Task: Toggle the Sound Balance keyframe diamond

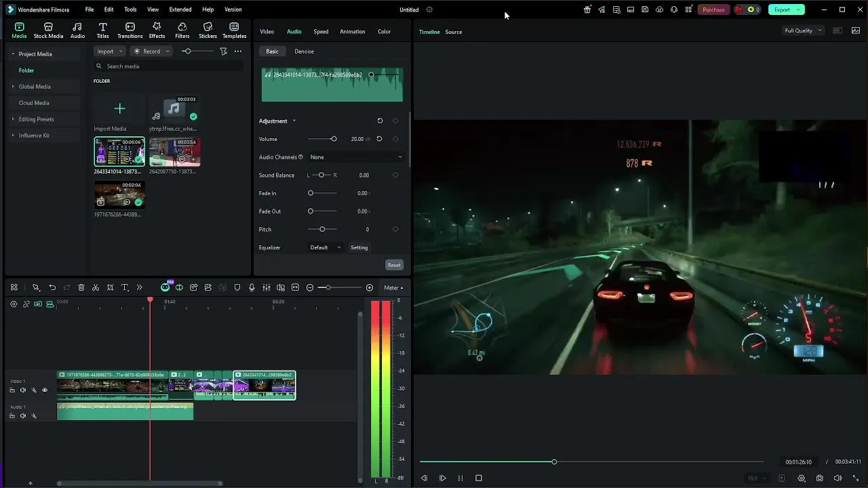Action: pyautogui.click(x=395, y=175)
